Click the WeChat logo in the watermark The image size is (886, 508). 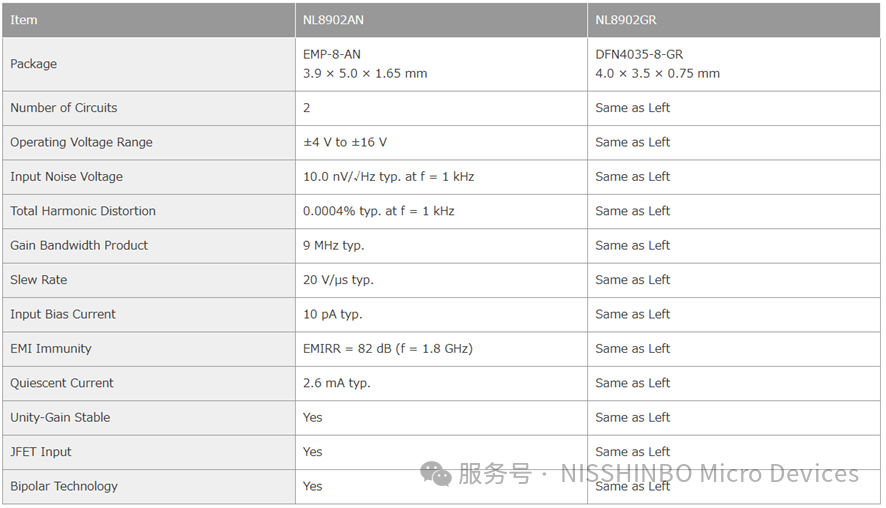[x=436, y=473]
